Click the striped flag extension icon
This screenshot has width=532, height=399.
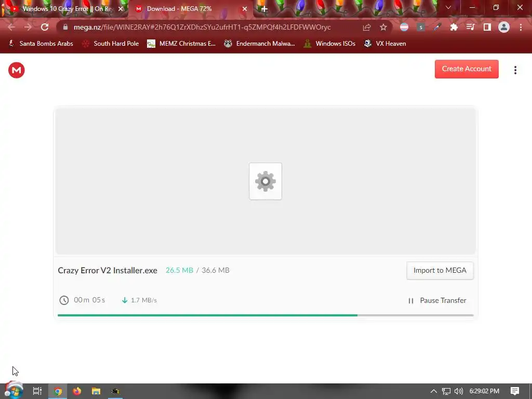(404, 27)
